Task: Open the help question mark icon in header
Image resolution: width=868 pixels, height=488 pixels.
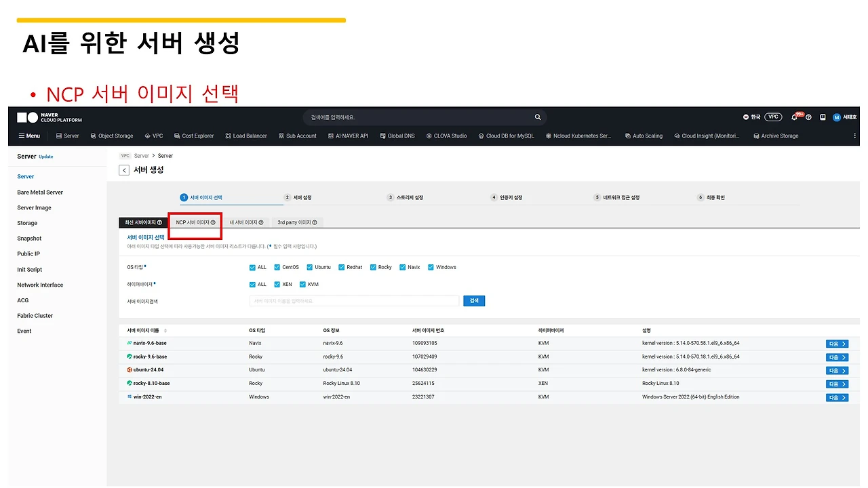Action: pos(808,117)
